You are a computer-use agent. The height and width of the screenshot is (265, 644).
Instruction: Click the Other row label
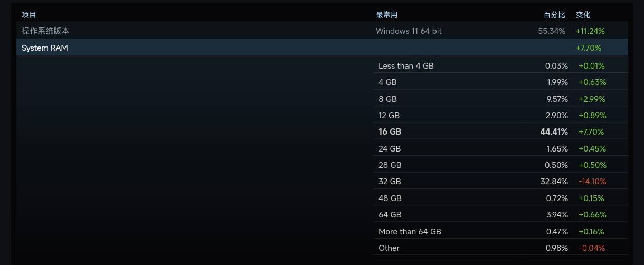pyautogui.click(x=389, y=248)
